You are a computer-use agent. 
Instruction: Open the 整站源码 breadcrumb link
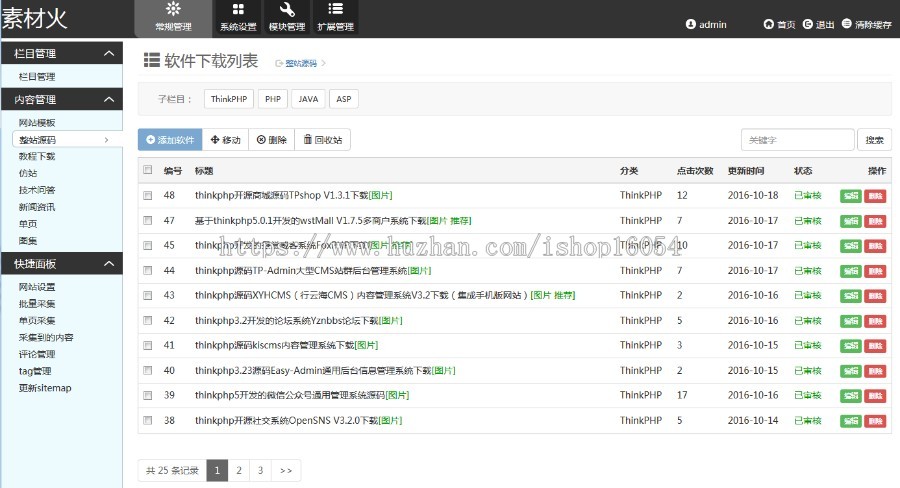(301, 63)
